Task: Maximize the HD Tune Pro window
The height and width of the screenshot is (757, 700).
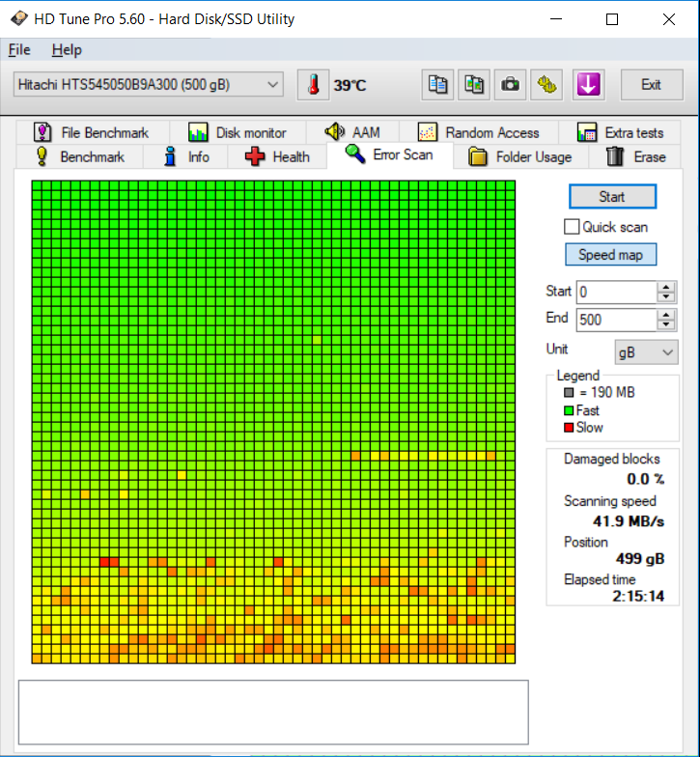Action: tap(612, 19)
